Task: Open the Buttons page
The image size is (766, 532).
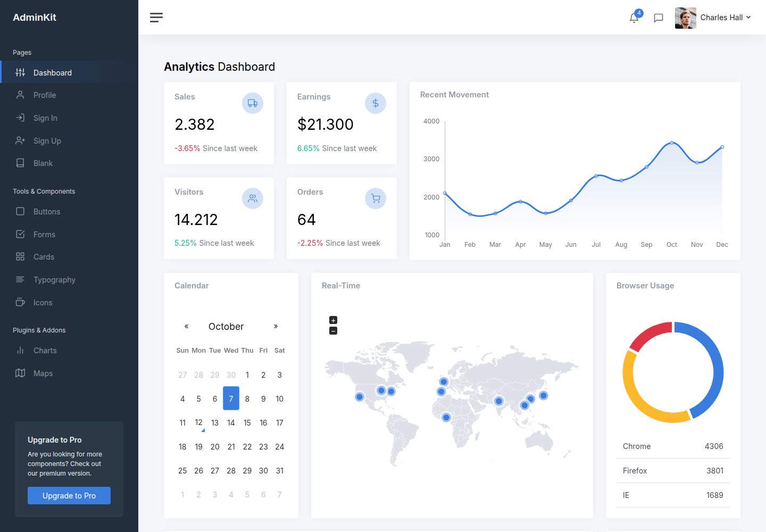Action: [x=69, y=211]
